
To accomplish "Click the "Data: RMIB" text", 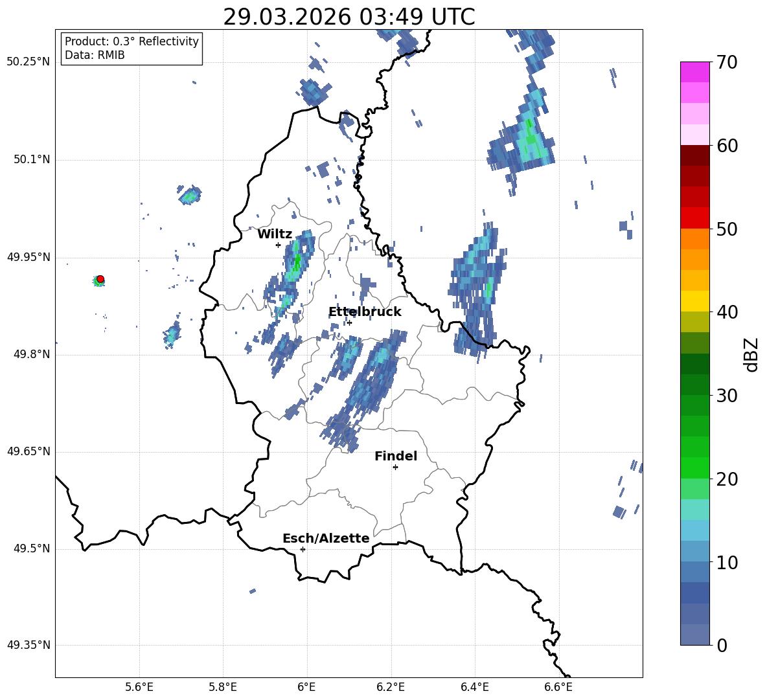I will 95,55.
